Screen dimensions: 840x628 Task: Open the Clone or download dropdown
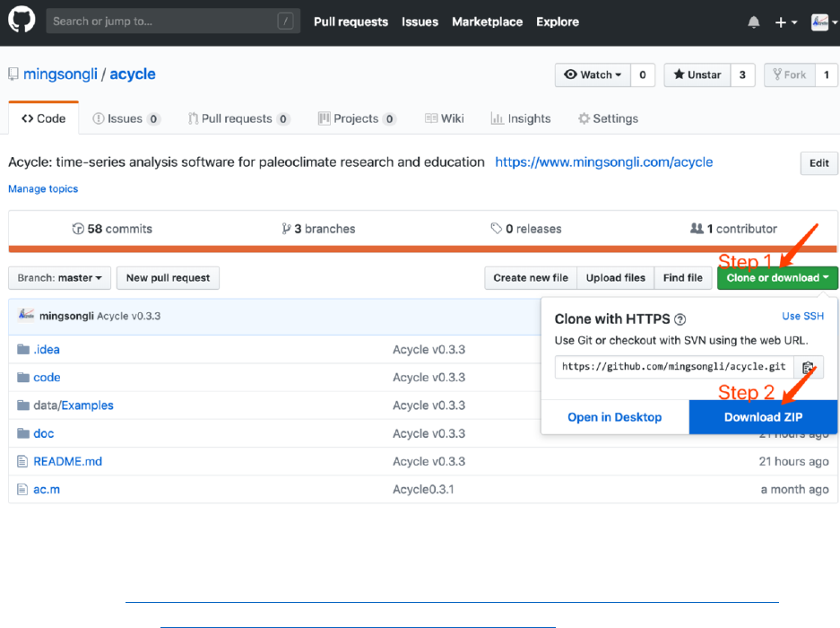coord(777,278)
